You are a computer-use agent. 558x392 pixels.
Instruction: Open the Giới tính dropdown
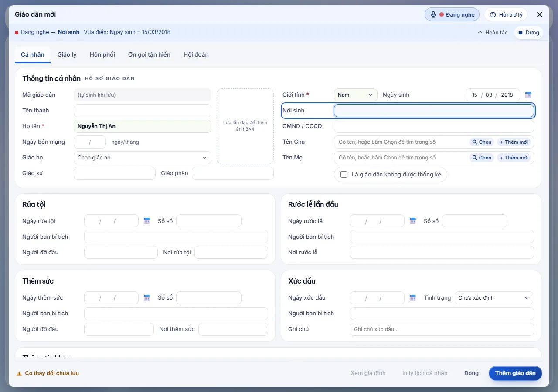click(x=356, y=95)
